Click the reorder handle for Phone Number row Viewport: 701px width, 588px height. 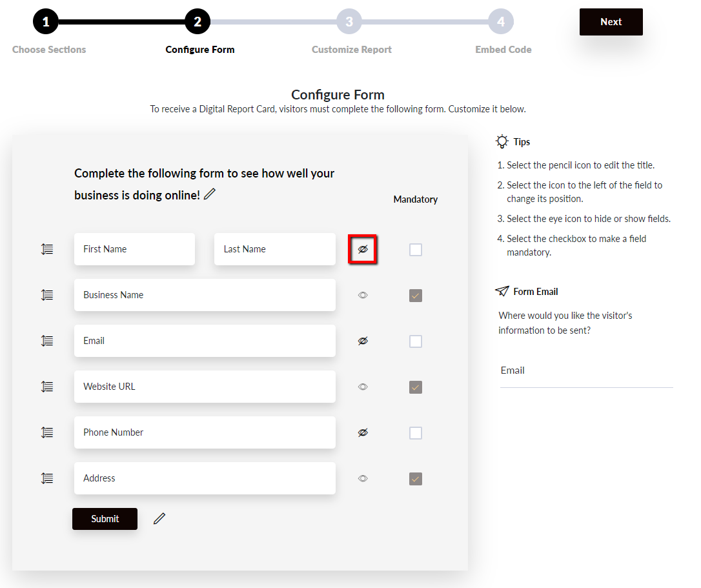click(x=47, y=433)
